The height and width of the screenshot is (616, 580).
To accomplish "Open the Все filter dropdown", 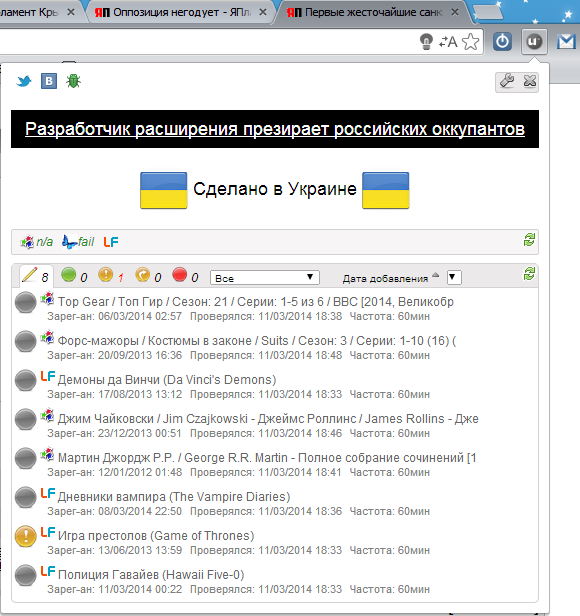I will click(x=265, y=278).
